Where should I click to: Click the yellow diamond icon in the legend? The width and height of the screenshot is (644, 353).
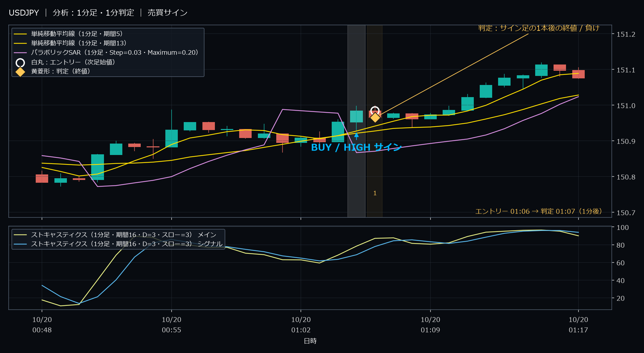pos(20,72)
